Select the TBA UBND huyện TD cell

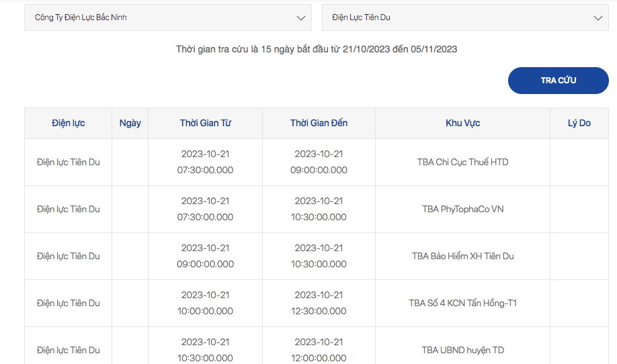click(462, 350)
